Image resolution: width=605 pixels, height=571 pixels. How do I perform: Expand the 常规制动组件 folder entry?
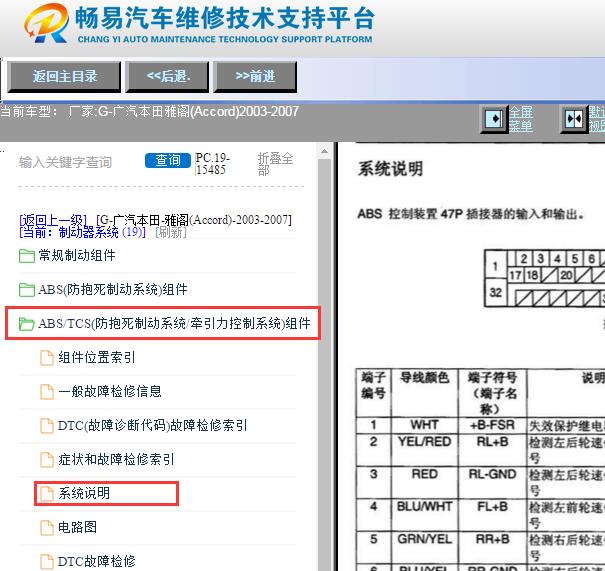[x=77, y=255]
